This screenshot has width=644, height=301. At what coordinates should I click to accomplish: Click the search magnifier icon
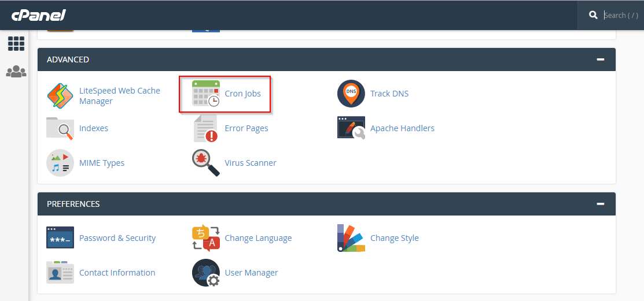click(593, 15)
